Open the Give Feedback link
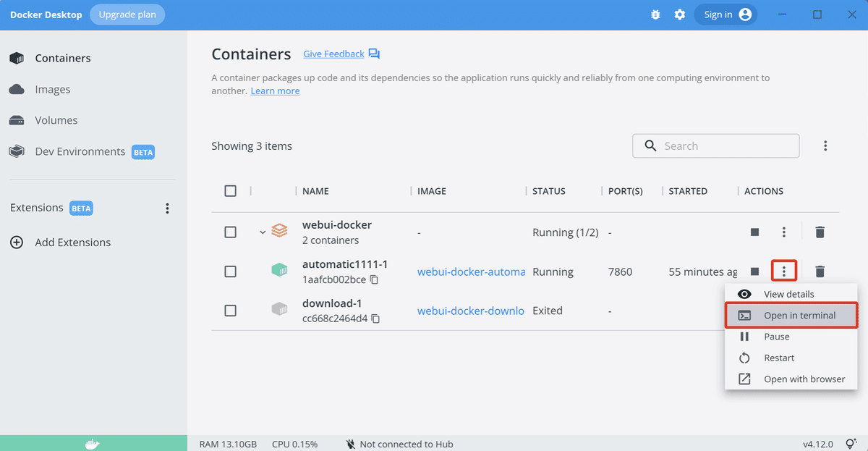This screenshot has width=868, height=451. tap(333, 54)
